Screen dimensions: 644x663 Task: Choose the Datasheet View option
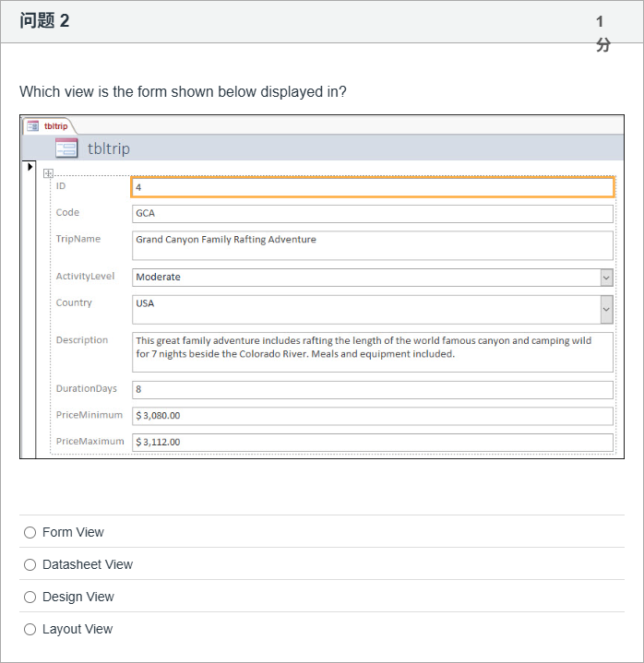click(x=30, y=564)
